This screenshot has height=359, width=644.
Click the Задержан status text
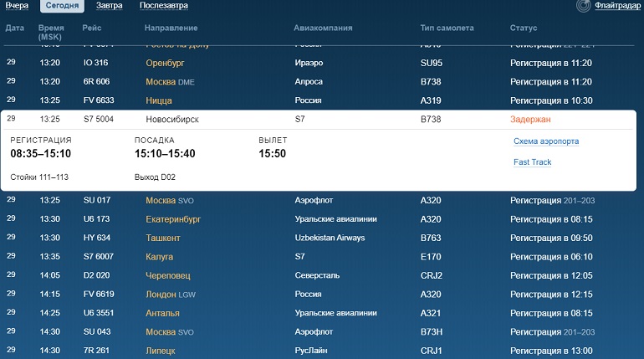tap(530, 120)
